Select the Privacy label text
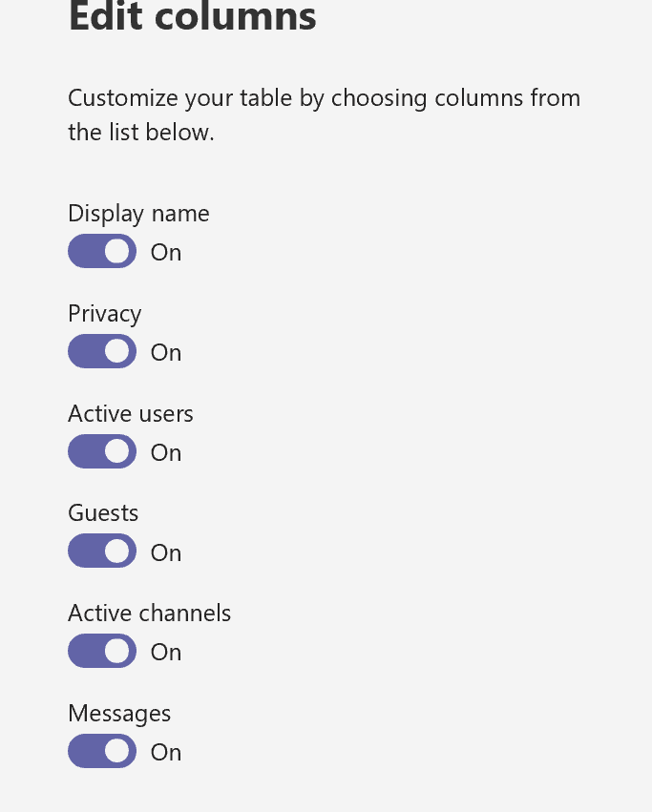This screenshot has width=652, height=812. click(x=104, y=314)
